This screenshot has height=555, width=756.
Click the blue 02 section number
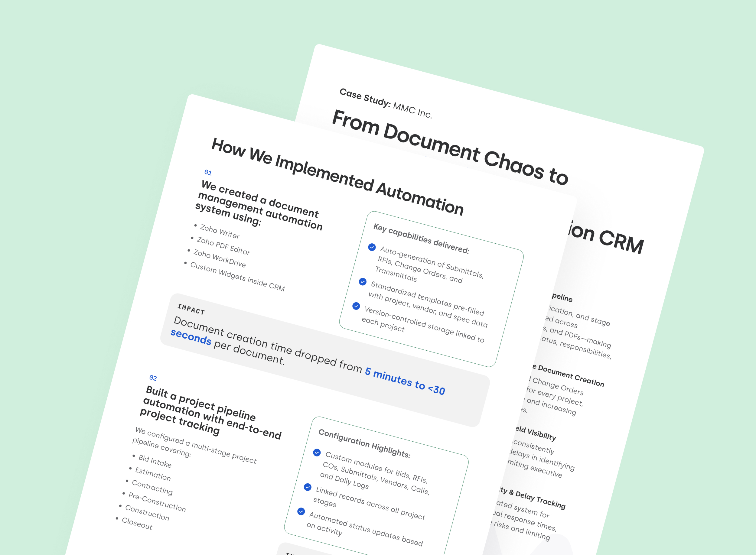click(x=153, y=378)
